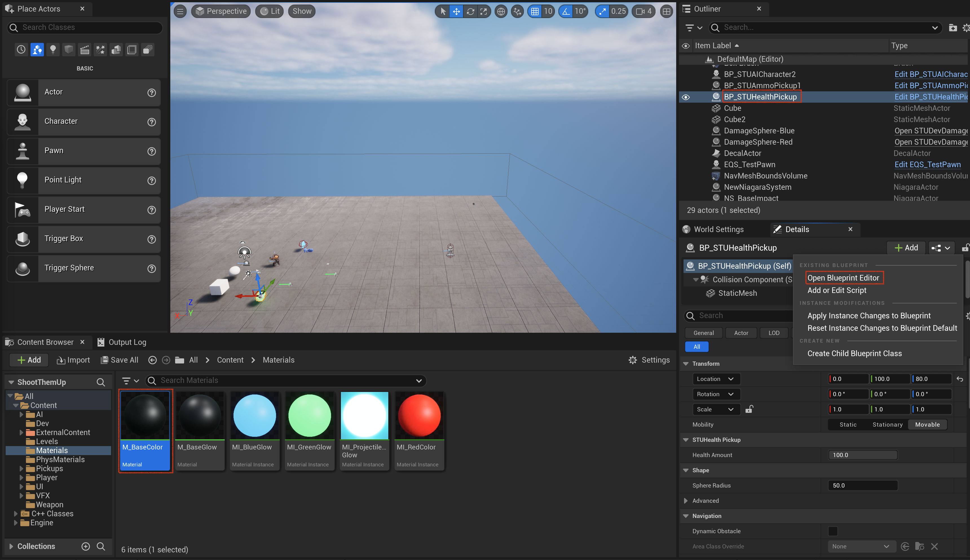Click the Lit view mode button
Viewport: 970px width, 560px height.
point(270,11)
